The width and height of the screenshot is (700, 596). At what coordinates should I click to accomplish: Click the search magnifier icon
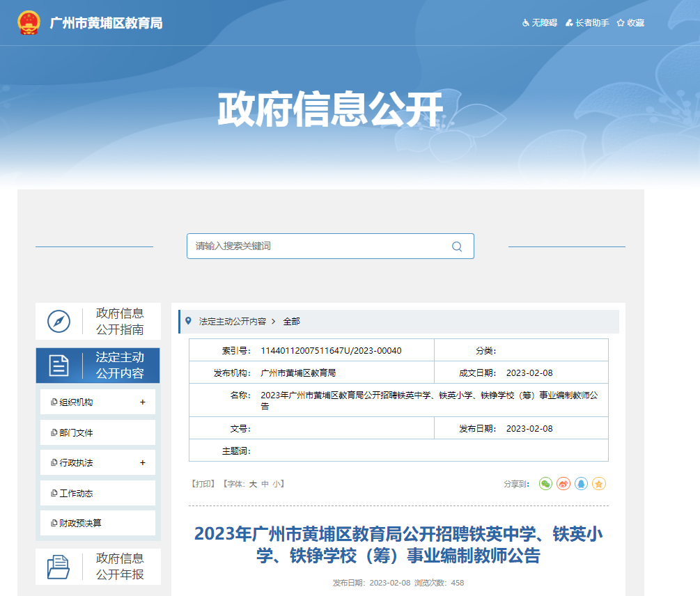point(457,246)
